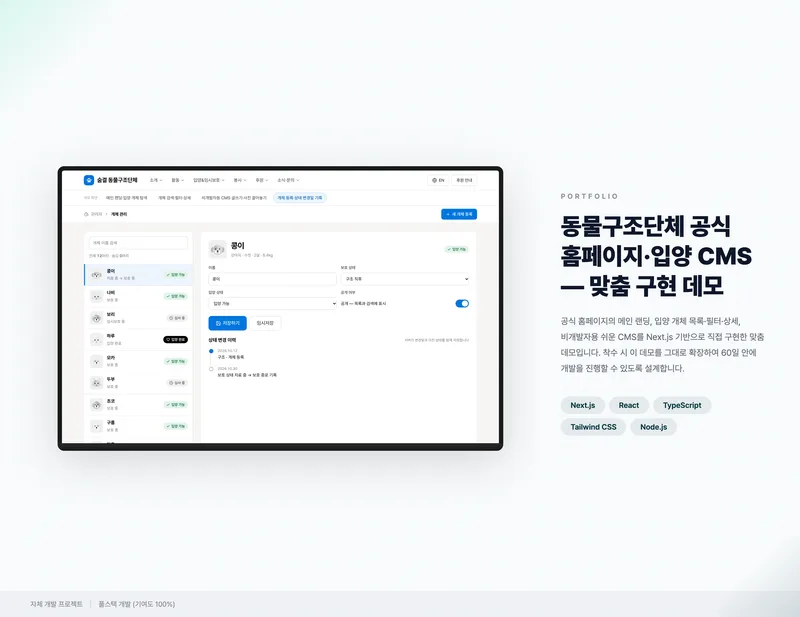Click the 입양 가능 badge on 나비's row
800x617 pixels.
pos(176,296)
